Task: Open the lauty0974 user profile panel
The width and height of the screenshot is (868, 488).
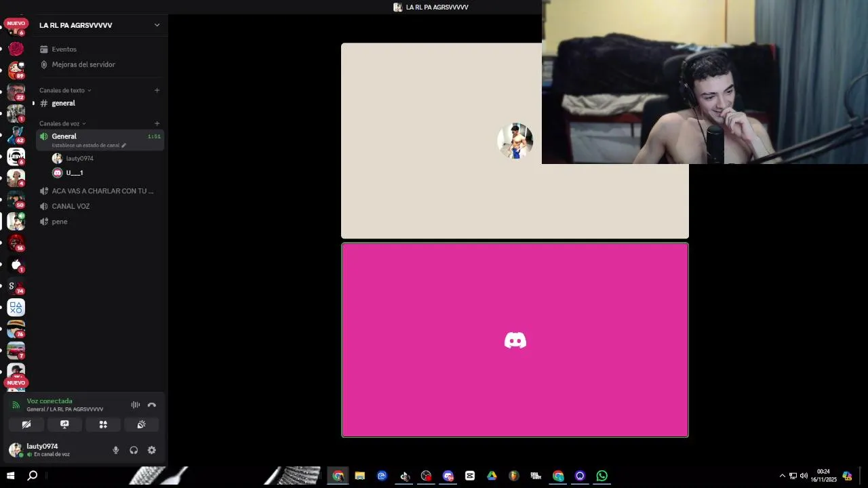Action: coord(42,450)
